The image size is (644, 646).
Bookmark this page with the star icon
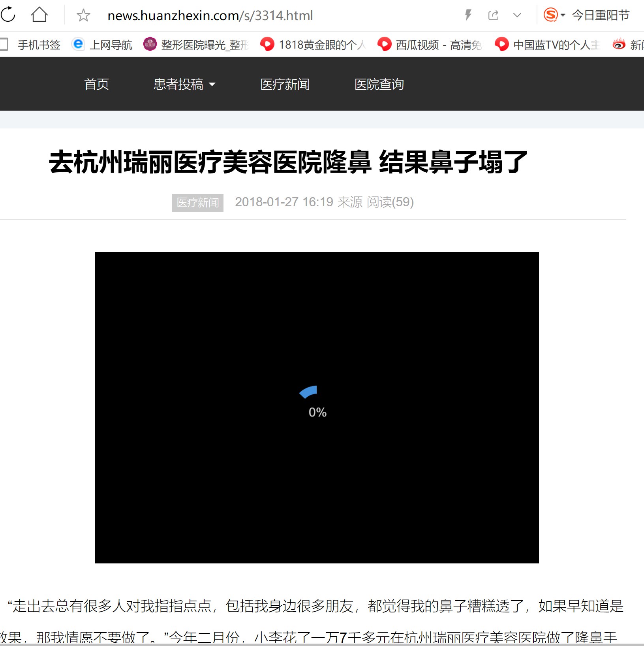[x=83, y=15]
